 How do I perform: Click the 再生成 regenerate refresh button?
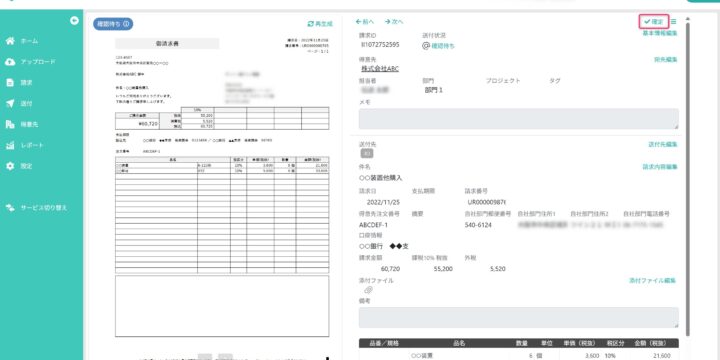point(320,24)
